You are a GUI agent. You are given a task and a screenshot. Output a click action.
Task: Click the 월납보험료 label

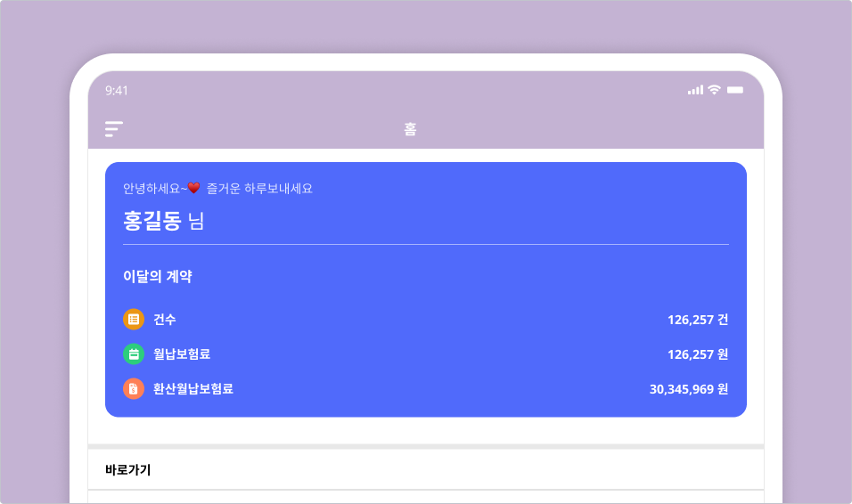(182, 354)
